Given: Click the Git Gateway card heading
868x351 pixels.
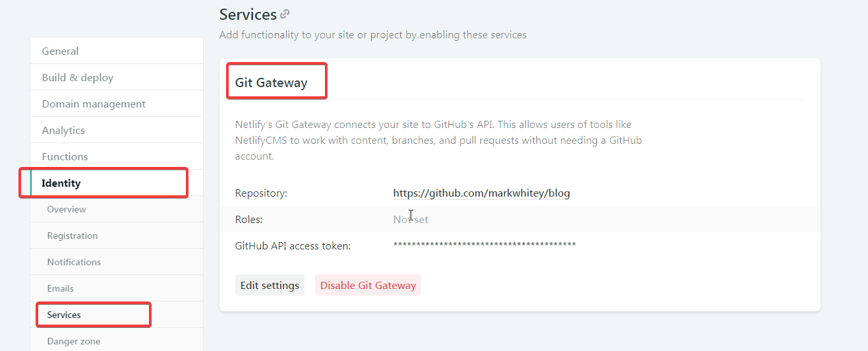Looking at the screenshot, I should pos(272,82).
